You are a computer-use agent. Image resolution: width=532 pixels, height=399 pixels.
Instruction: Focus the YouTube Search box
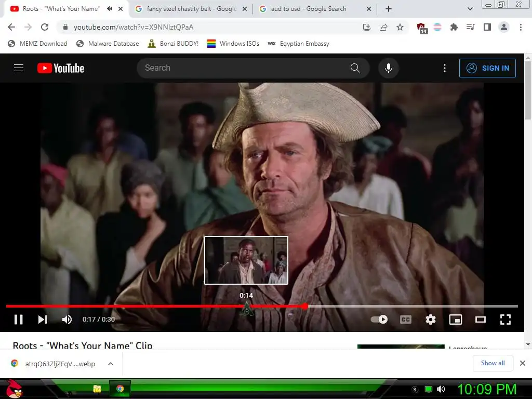[x=244, y=68]
